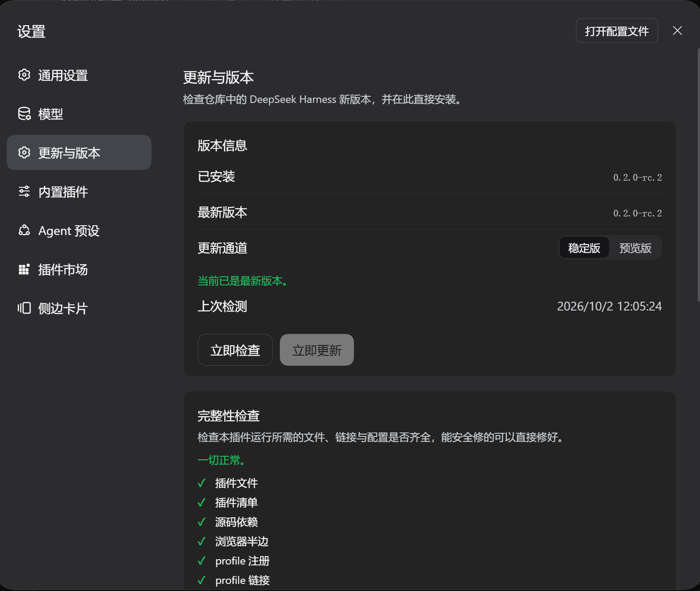Image resolution: width=700 pixels, height=591 pixels.
Task: Click the 上次检测 label
Action: point(222,306)
